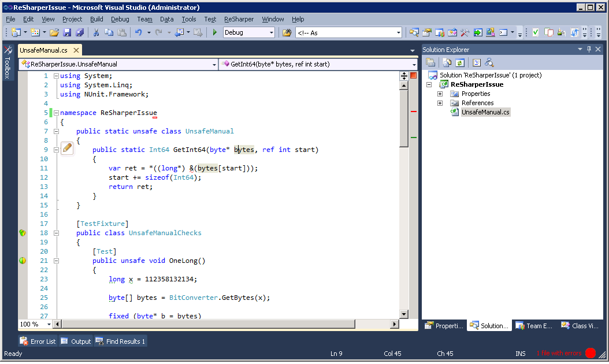Expand the Properties node in Solution Explorer

pyautogui.click(x=440, y=94)
